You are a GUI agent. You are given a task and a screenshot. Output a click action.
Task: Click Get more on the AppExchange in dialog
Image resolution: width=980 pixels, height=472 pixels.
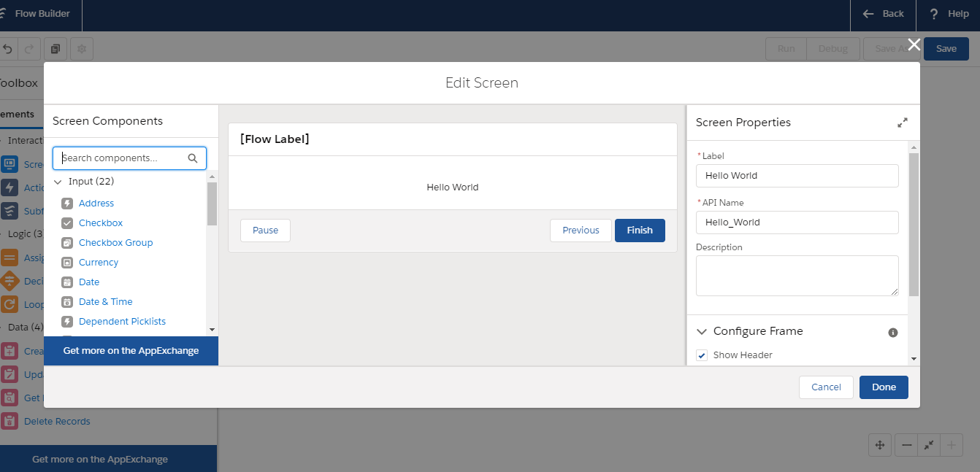[131, 351]
